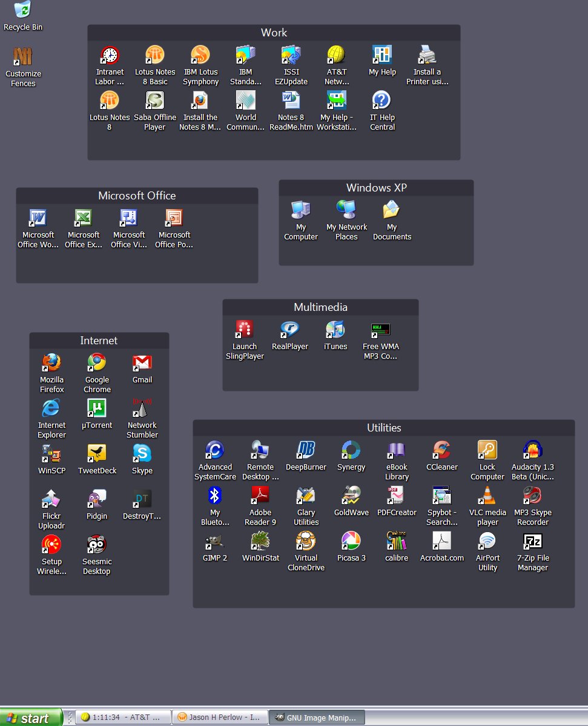The image size is (588, 726).
Task: Open CCleaner in the Utilities fence
Action: 442,451
